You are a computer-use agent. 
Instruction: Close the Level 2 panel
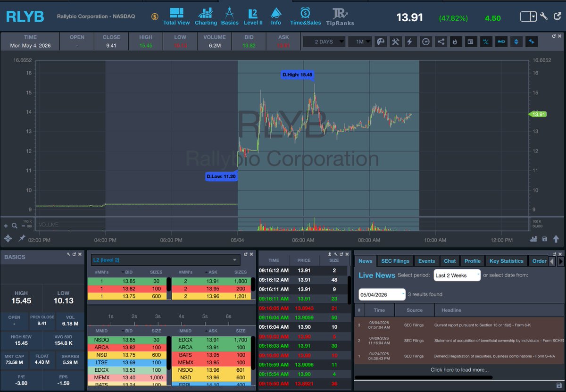251,254
